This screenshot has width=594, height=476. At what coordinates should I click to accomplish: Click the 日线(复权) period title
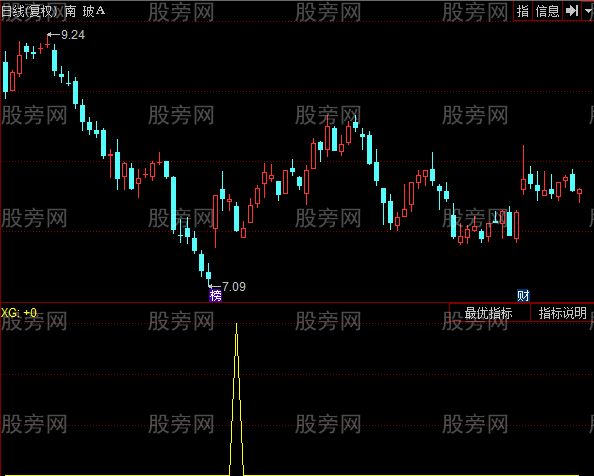coord(29,11)
